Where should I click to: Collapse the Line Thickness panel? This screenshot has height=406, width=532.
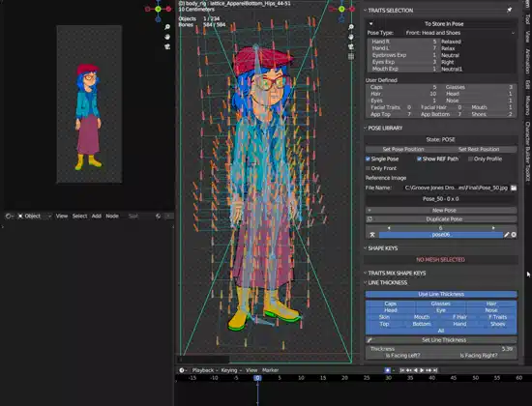(x=365, y=282)
